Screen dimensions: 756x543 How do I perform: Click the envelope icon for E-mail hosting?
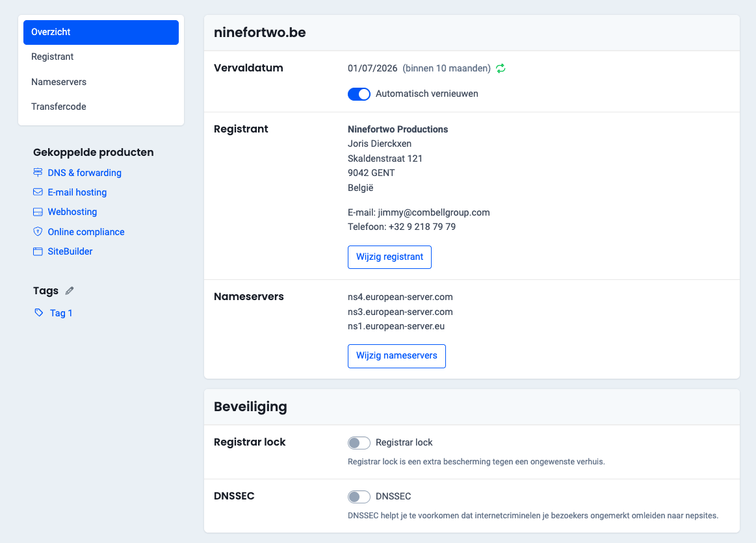38,192
